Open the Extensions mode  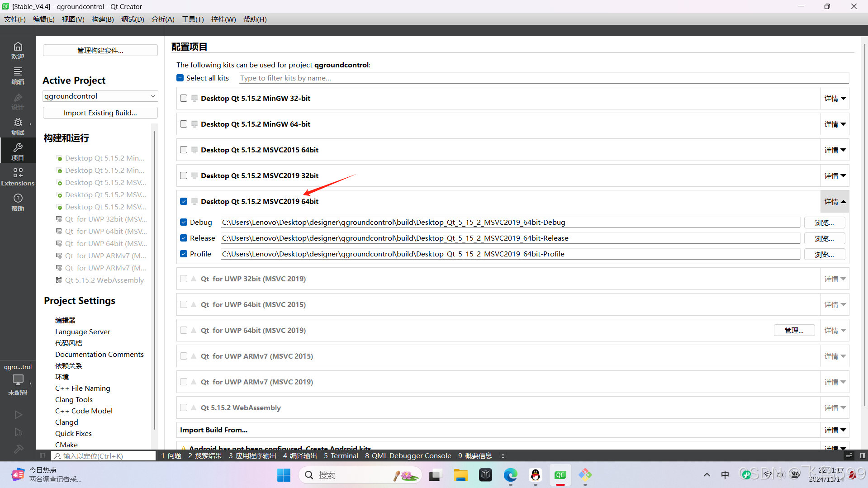18,177
